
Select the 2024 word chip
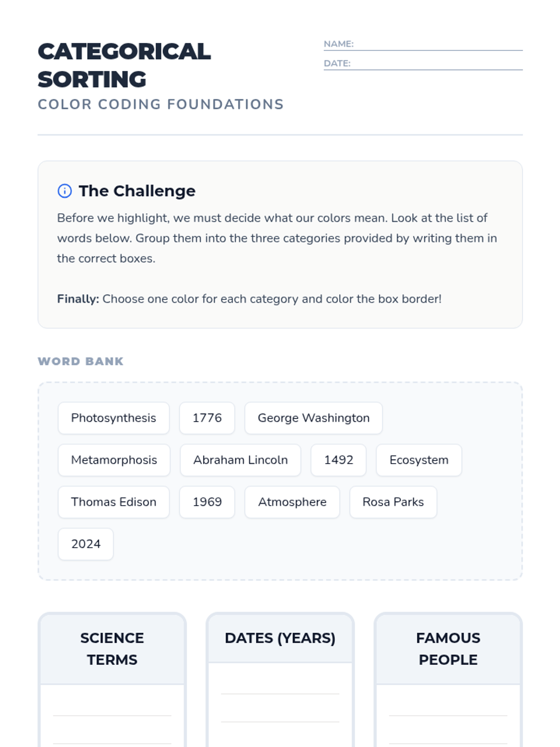pos(86,544)
